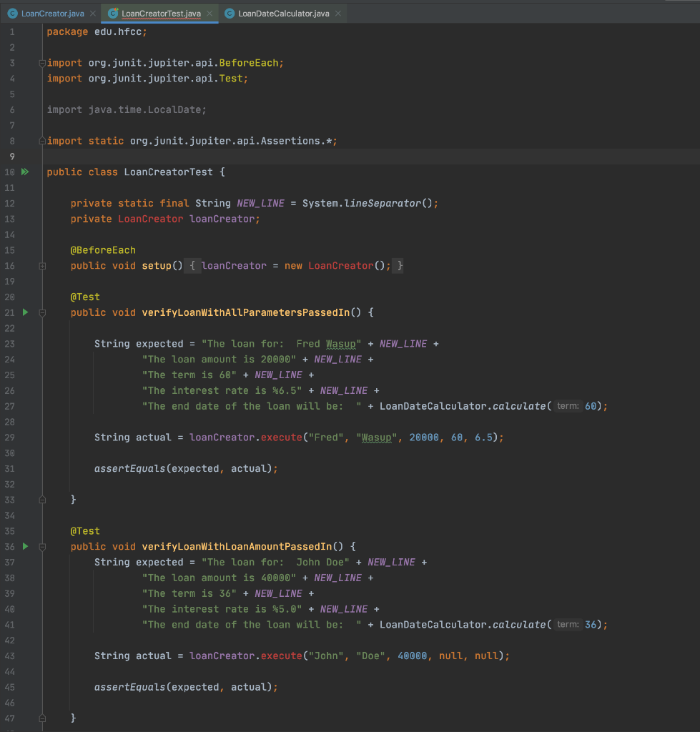
Task: Collapse the static Assertions import fold region
Action: point(41,141)
